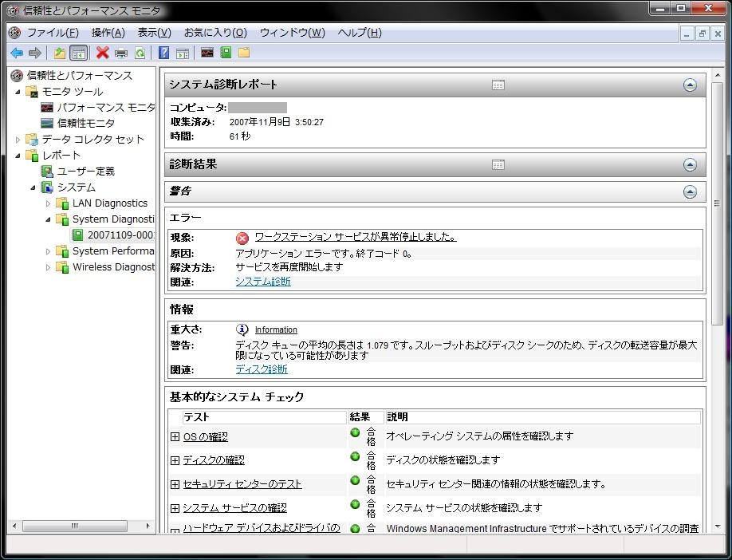Viewport: 732px width, 560px height.
Task: Open Help via blue question mark icon
Action: [x=163, y=53]
